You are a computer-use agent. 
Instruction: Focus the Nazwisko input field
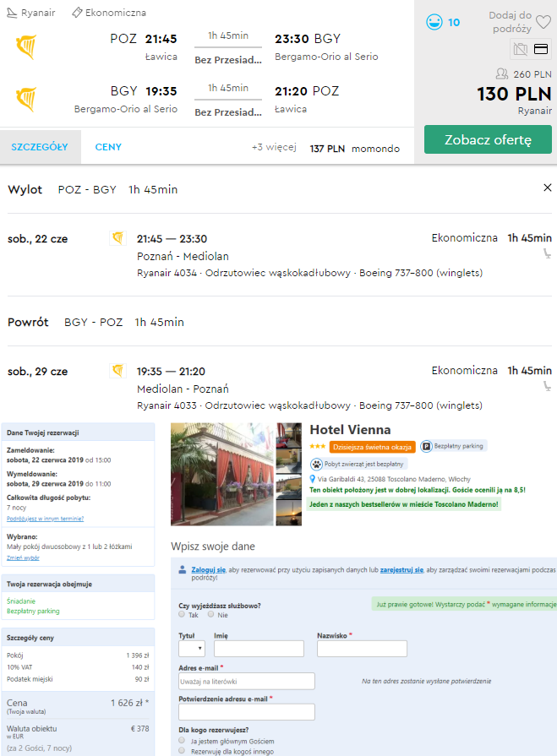pos(362,649)
